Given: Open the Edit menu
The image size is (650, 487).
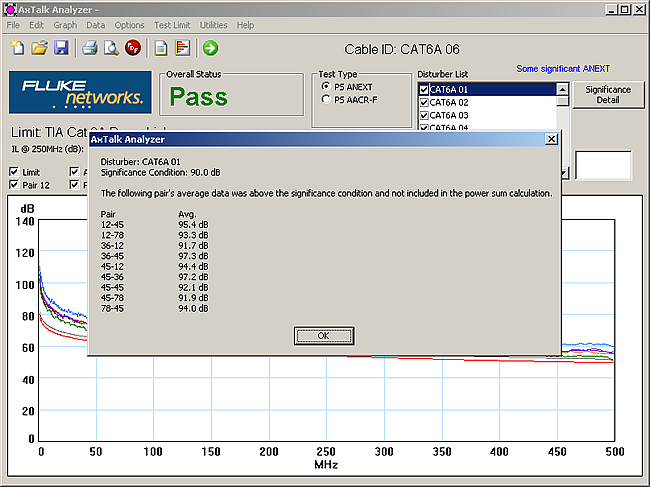Looking at the screenshot, I should point(36,25).
